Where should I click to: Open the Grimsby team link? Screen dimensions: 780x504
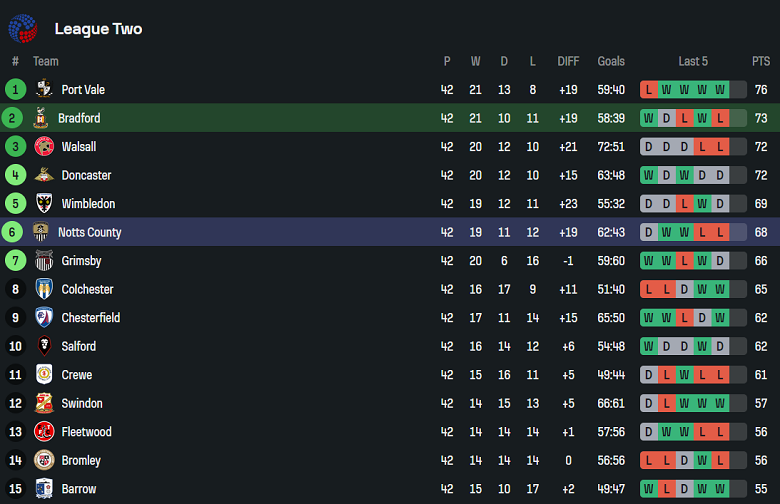[x=81, y=261]
